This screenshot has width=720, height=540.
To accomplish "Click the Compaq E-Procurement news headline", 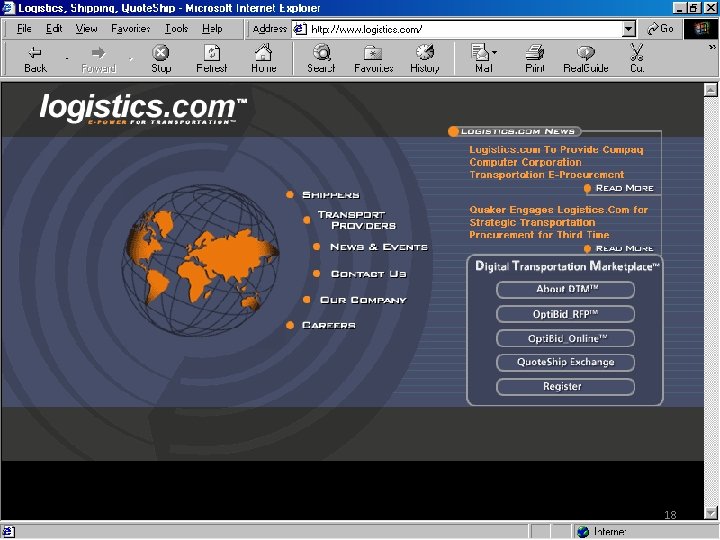I will (x=556, y=162).
